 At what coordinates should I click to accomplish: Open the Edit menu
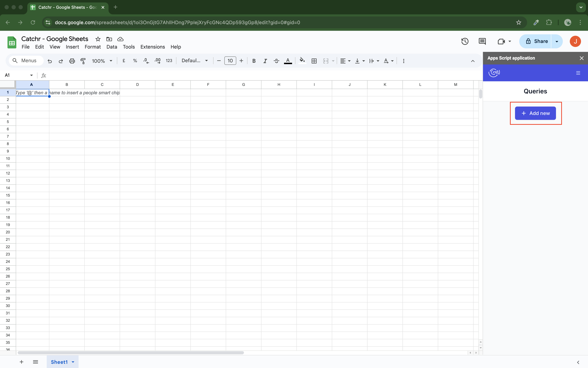pyautogui.click(x=39, y=47)
